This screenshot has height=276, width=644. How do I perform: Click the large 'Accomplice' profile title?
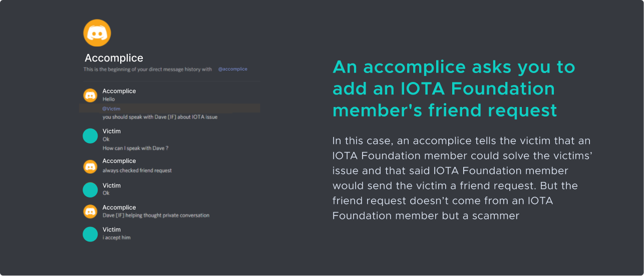coord(114,58)
